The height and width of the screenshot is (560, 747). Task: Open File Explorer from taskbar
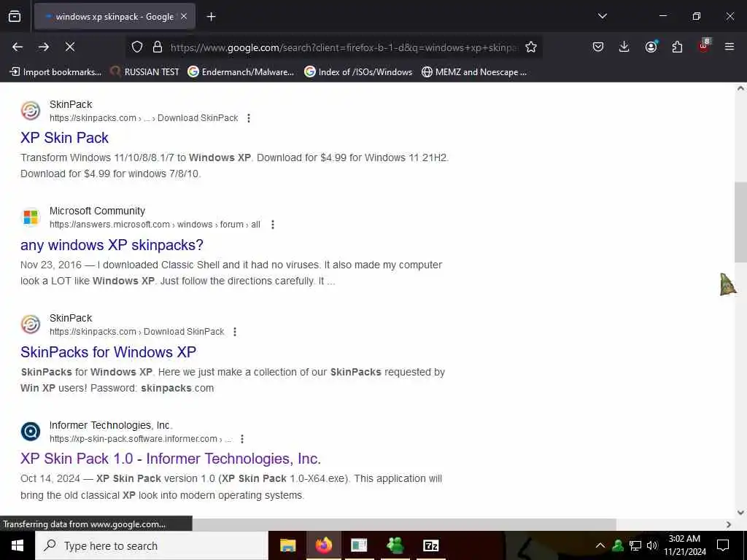point(287,545)
